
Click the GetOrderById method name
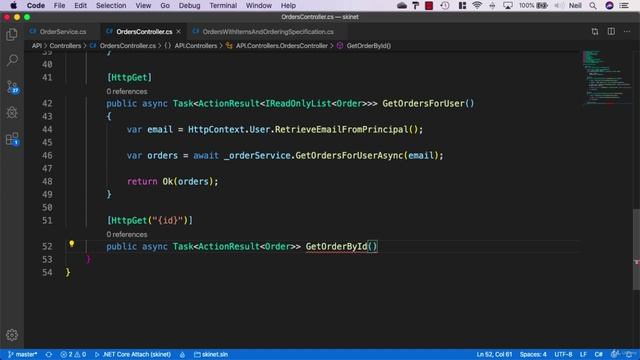336,247
